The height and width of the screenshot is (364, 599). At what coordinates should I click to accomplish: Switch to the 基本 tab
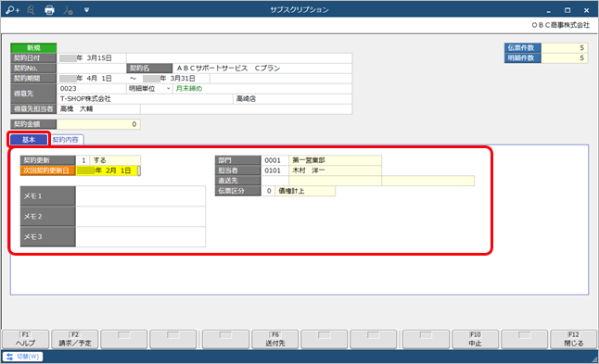pos(29,140)
